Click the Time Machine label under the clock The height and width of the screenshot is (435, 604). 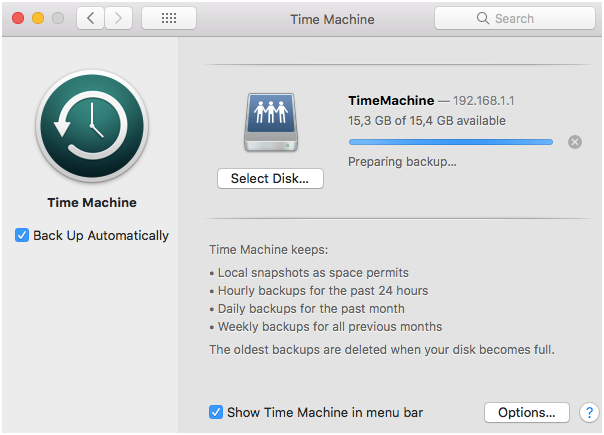click(x=92, y=203)
